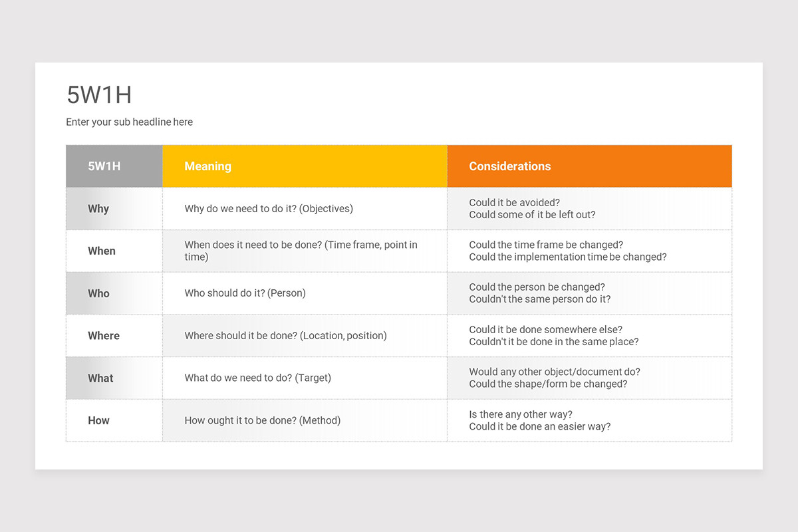Select the Target meaning cell
This screenshot has width=798, height=532.
click(305, 378)
